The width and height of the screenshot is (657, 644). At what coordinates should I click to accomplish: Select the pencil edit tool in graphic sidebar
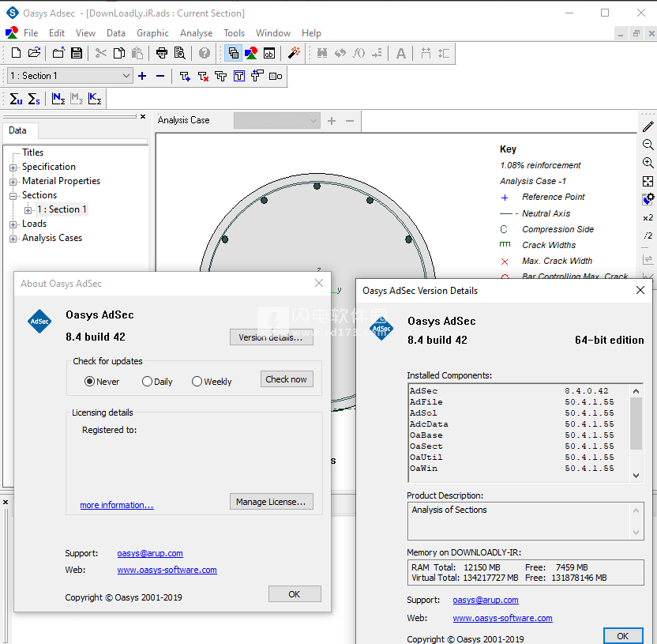[x=648, y=126]
